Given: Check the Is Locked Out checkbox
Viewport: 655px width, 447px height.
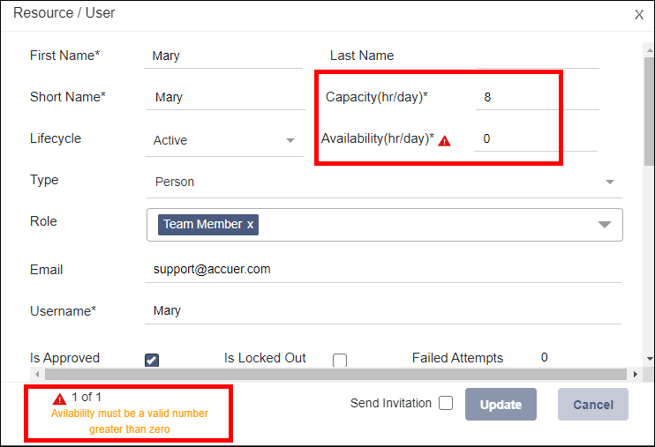Looking at the screenshot, I should tap(340, 360).
